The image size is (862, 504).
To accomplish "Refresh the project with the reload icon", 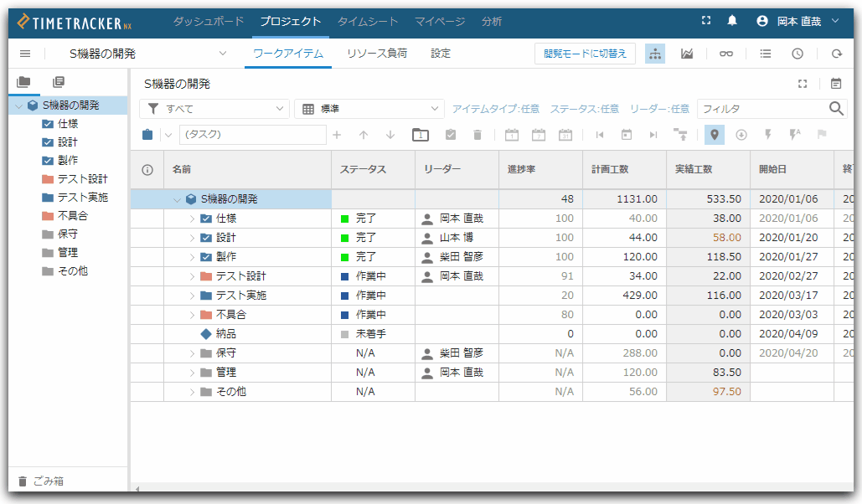I will 837,54.
